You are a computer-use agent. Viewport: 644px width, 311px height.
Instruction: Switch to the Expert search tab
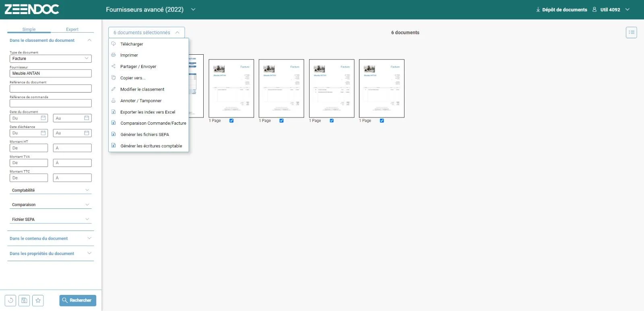[72, 29]
